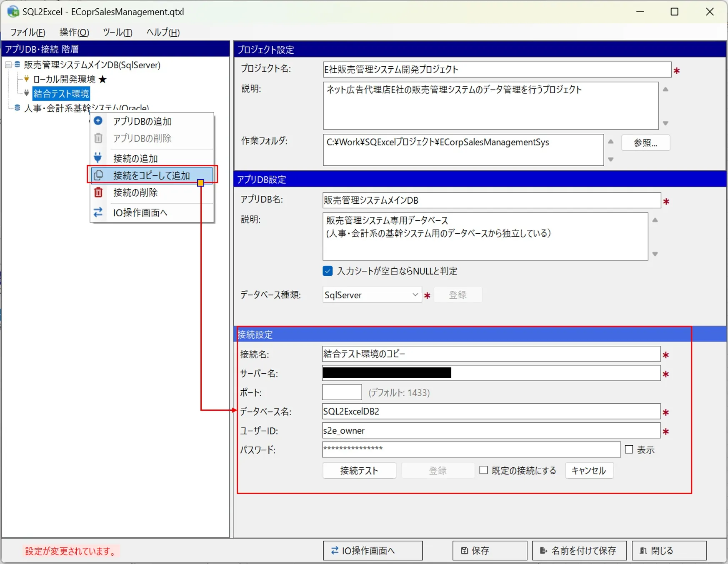Click the アプリDB名 input field
The height and width of the screenshot is (564, 728).
(x=492, y=200)
